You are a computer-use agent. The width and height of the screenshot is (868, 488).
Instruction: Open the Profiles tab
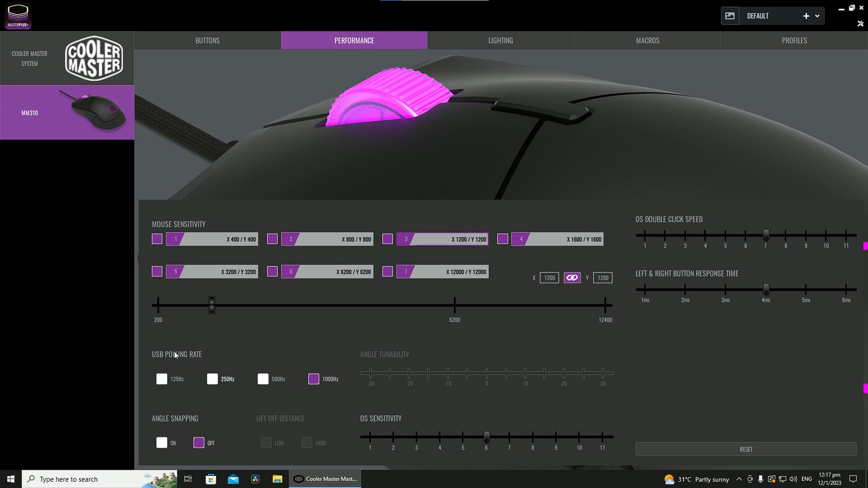(794, 40)
